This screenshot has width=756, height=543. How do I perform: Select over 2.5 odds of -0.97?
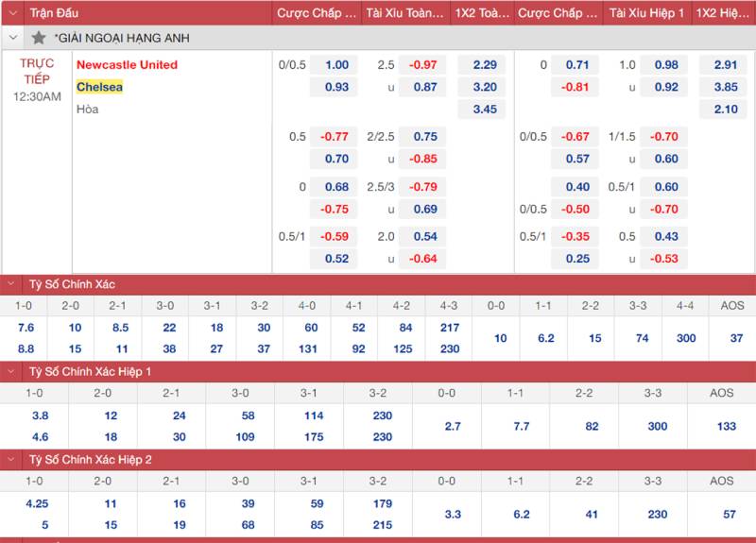pyautogui.click(x=424, y=65)
